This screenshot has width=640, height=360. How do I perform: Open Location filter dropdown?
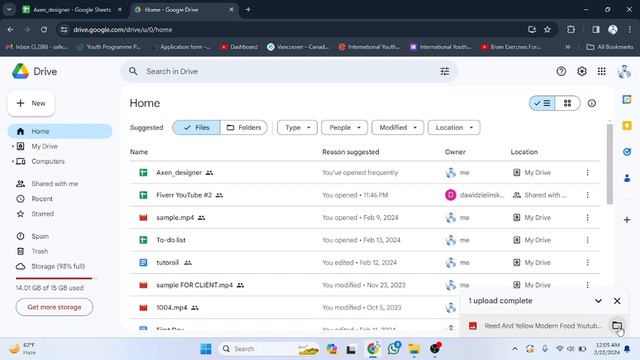pyautogui.click(x=454, y=128)
